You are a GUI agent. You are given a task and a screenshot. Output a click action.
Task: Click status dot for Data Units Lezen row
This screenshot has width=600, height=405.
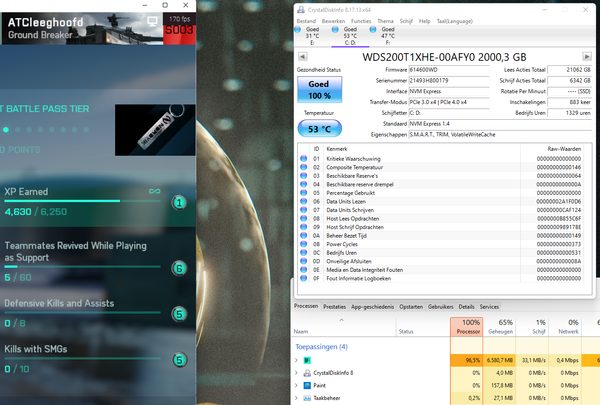point(303,201)
